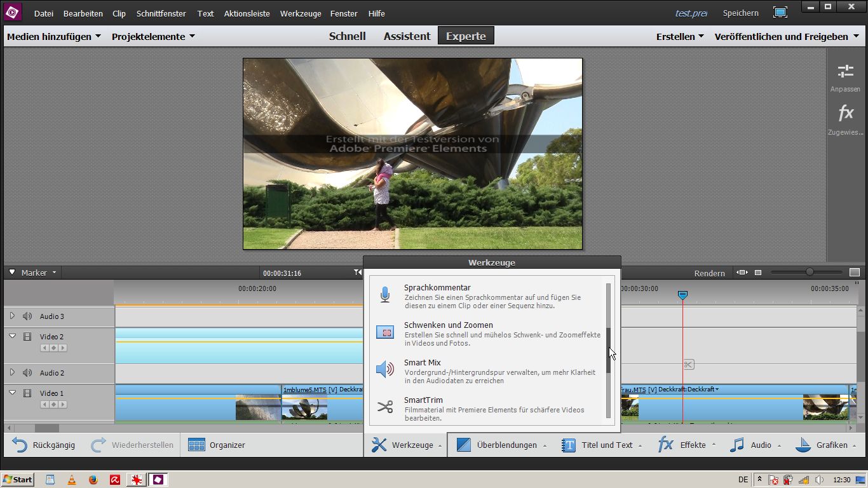Viewport: 868px width, 488px height.
Task: Switch to the Schnell view tab
Action: 348,36
